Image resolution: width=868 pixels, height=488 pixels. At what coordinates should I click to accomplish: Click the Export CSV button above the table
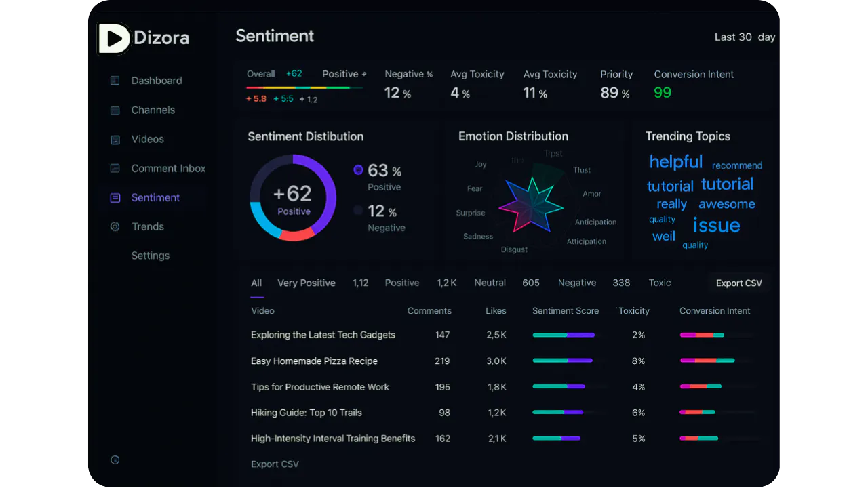[739, 283]
